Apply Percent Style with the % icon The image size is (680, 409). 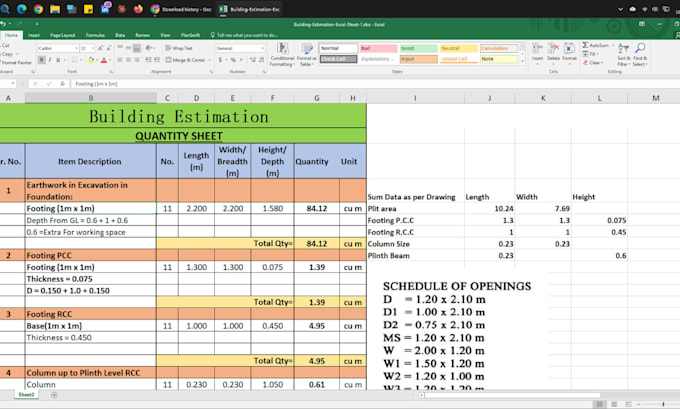click(233, 60)
